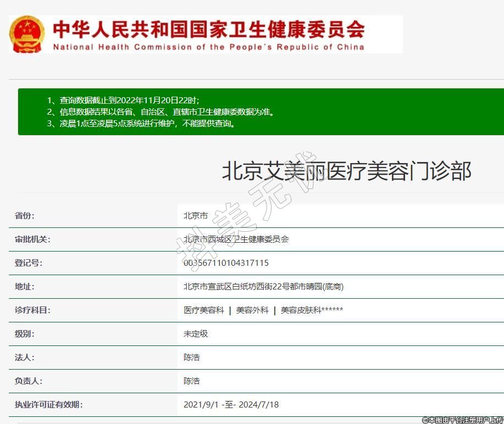
Task: Click the address 北京市宣武区白纸坊西街22号
Action: coord(263,287)
